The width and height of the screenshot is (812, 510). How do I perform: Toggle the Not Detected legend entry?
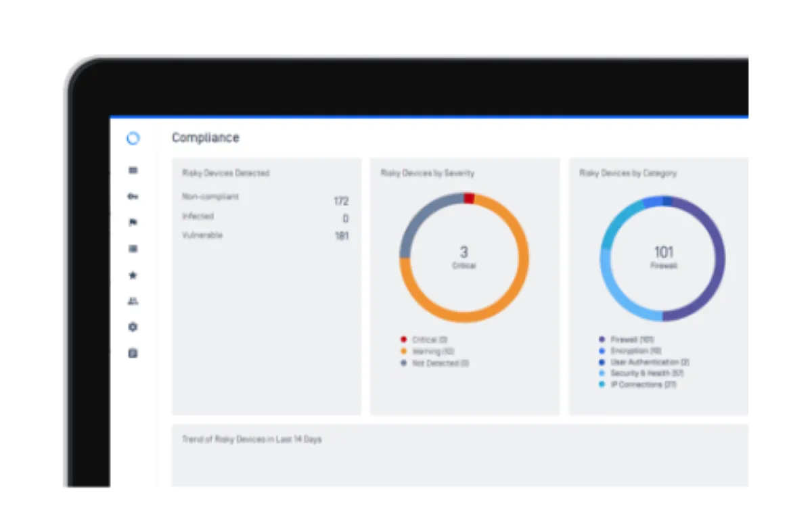pyautogui.click(x=434, y=363)
